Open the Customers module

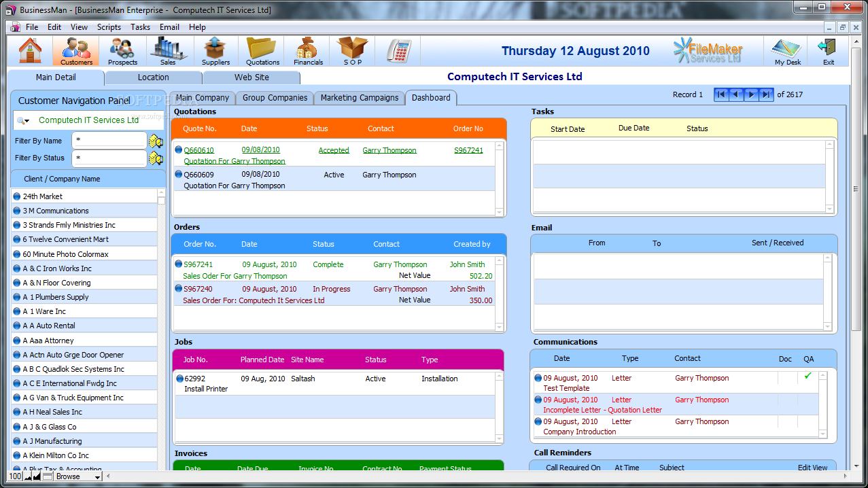[x=76, y=51]
